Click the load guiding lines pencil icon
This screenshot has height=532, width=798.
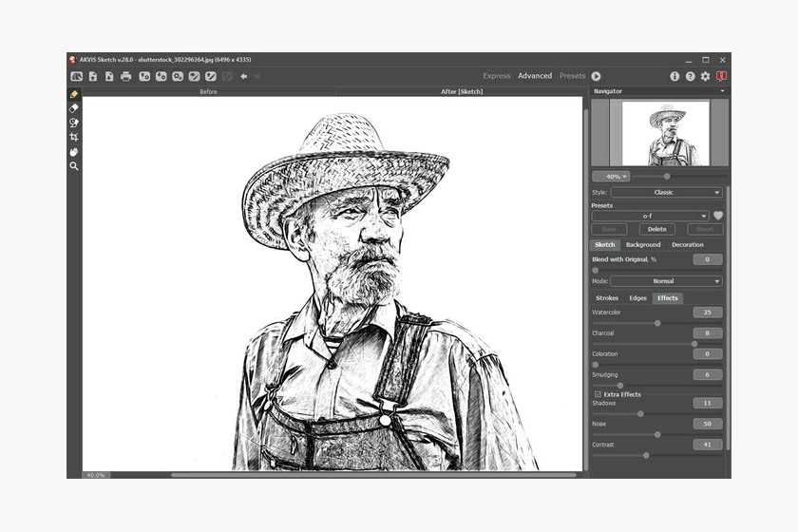(194, 76)
